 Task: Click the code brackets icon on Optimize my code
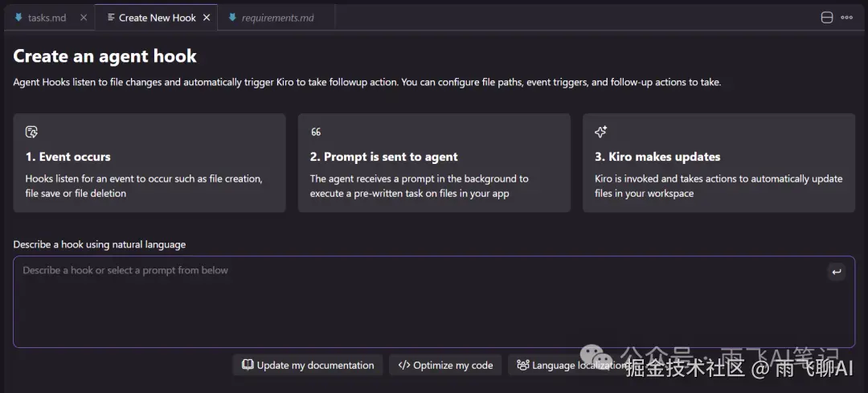(x=404, y=365)
